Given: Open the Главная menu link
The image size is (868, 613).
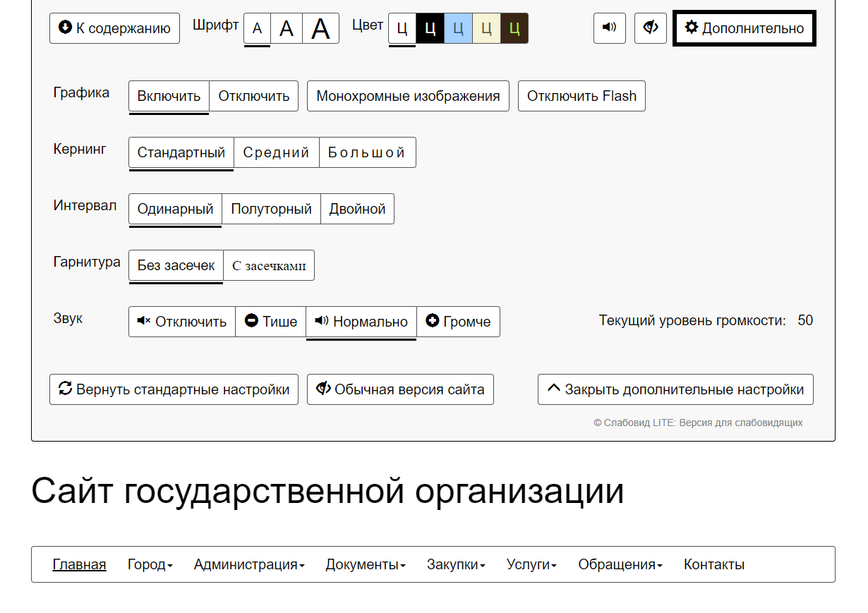Looking at the screenshot, I should tap(79, 564).
